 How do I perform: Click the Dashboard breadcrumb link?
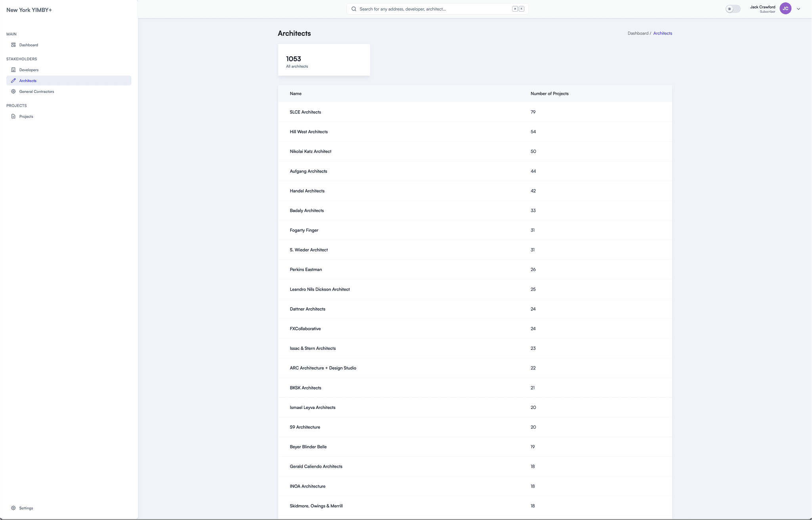pos(638,33)
